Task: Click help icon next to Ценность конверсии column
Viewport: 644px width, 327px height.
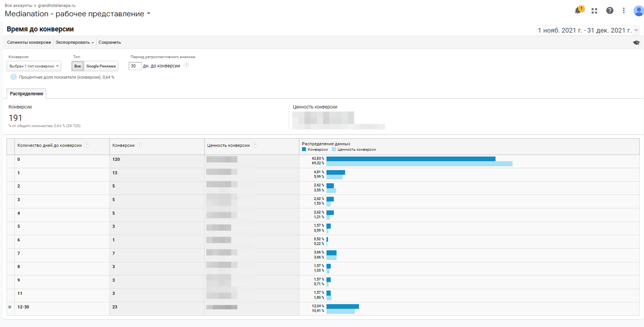Action: pyautogui.click(x=255, y=145)
